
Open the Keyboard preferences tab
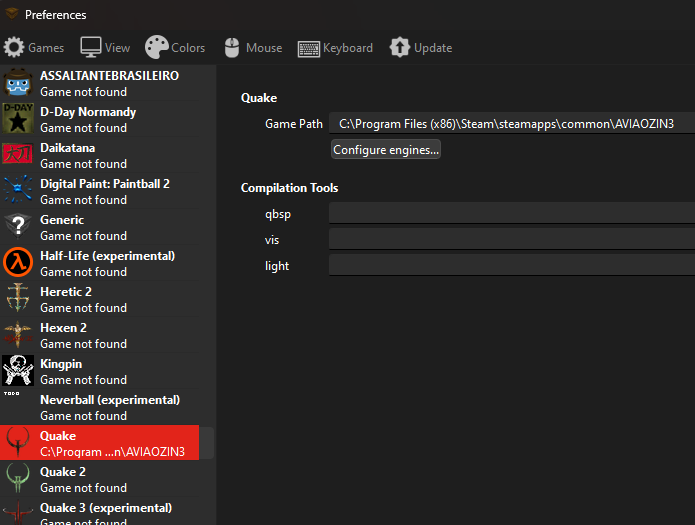coord(335,48)
